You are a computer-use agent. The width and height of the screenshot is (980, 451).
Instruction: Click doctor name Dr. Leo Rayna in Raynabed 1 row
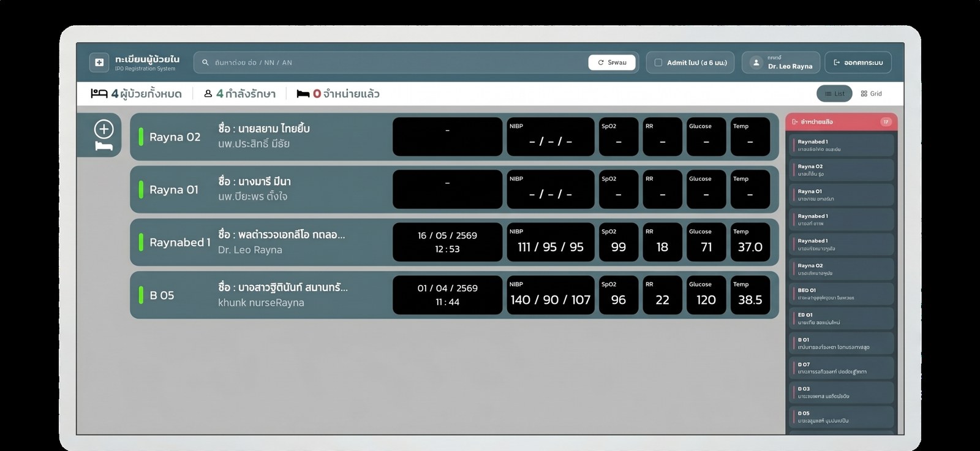[x=250, y=250]
